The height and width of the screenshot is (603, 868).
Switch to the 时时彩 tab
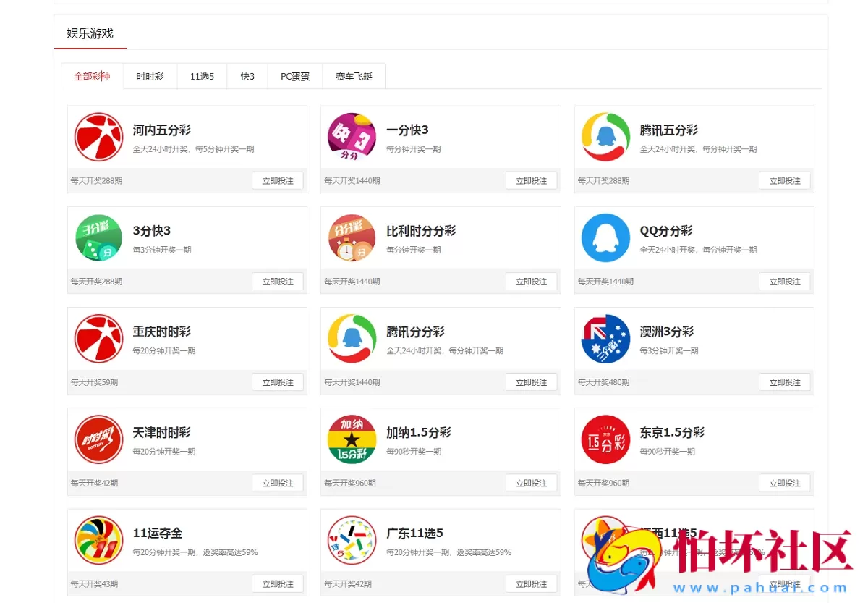[150, 76]
